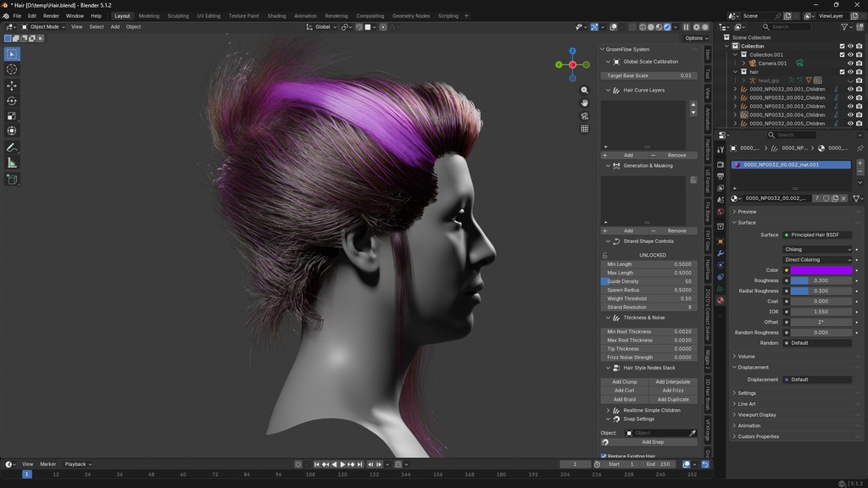Activate the Rotate tool
The width and height of the screenshot is (868, 488).
[x=12, y=101]
